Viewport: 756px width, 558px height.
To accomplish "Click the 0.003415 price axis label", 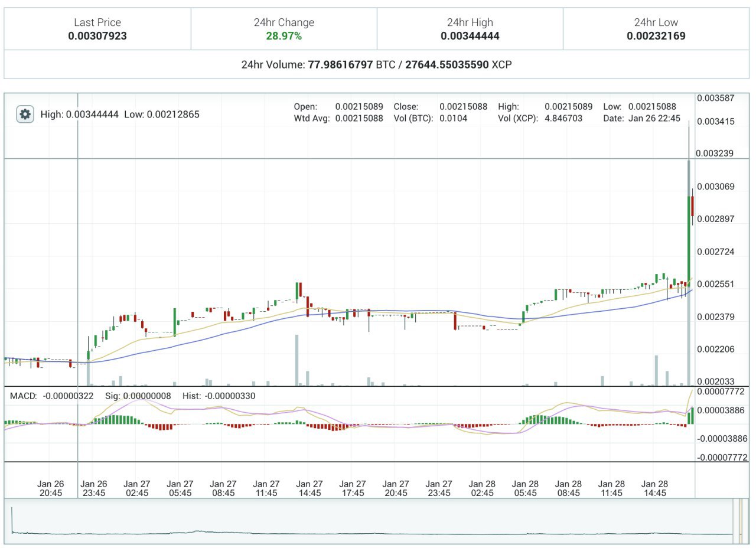I will 715,122.
